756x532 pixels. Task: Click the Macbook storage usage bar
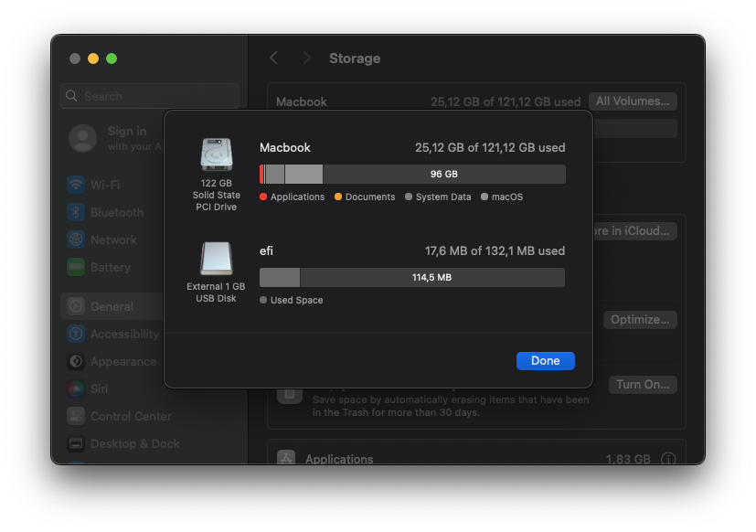(x=411, y=174)
